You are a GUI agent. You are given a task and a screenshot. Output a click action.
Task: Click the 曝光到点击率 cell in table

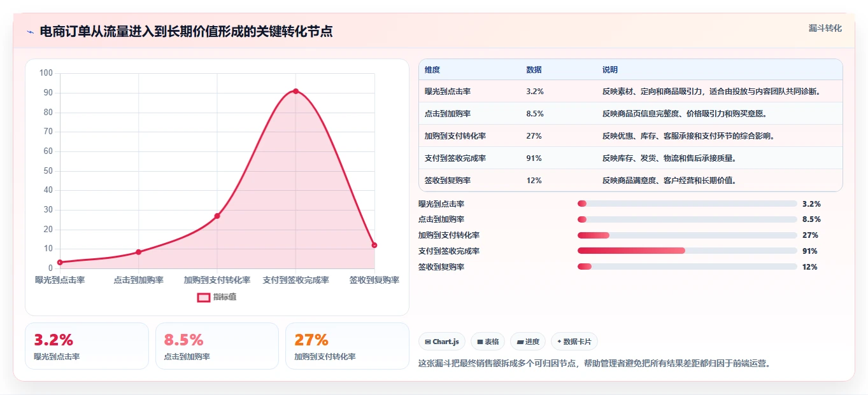coord(448,92)
